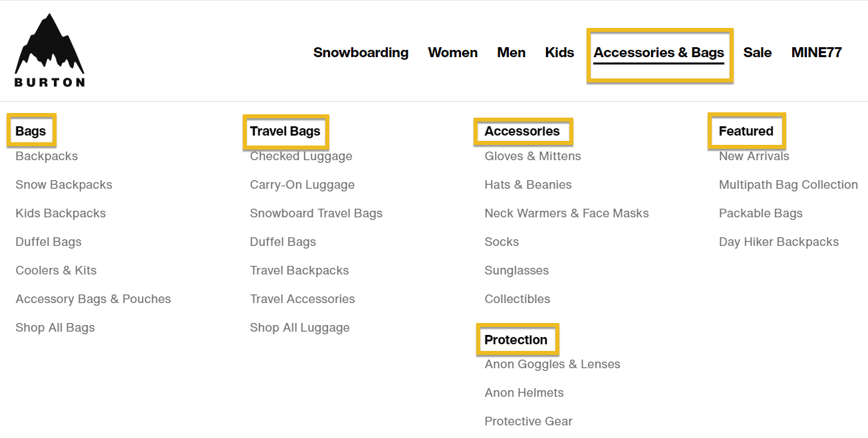Open the MINE77 menu item
Viewport: 868px width, 438px height.
817,53
